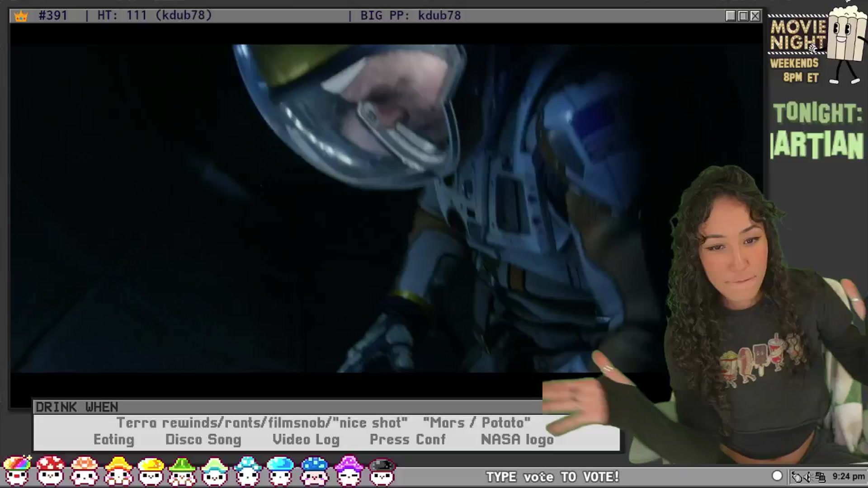Close the movie window

pyautogui.click(x=755, y=16)
